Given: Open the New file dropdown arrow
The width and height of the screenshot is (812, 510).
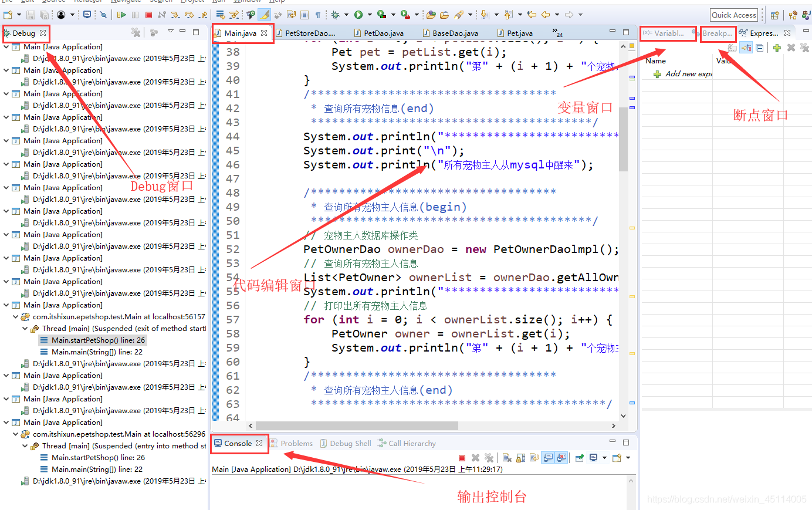Looking at the screenshot, I should (19, 15).
